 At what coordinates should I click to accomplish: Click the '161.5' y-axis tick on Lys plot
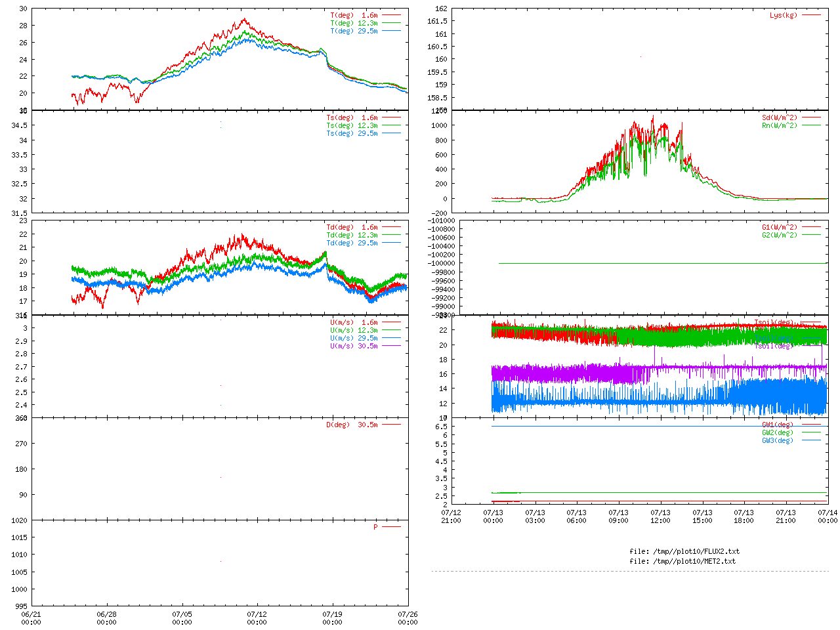click(437, 21)
